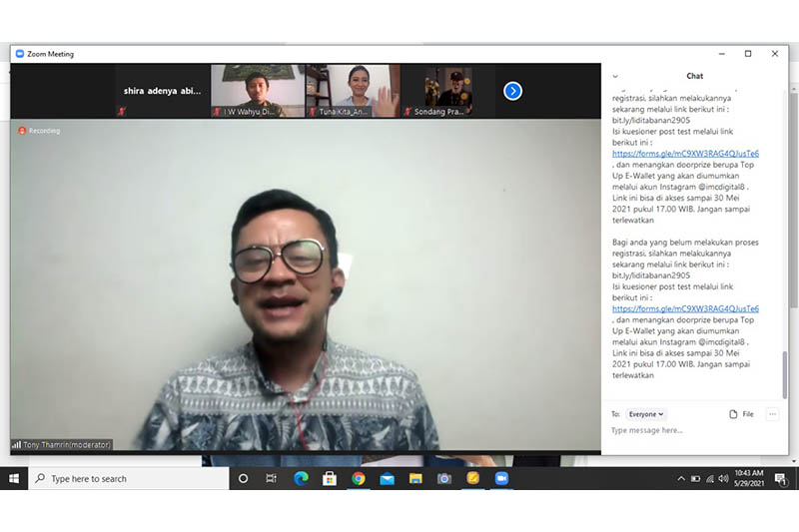The width and height of the screenshot is (799, 532).
Task: Switch to Zoom taskbar icon
Action: [x=502, y=478]
